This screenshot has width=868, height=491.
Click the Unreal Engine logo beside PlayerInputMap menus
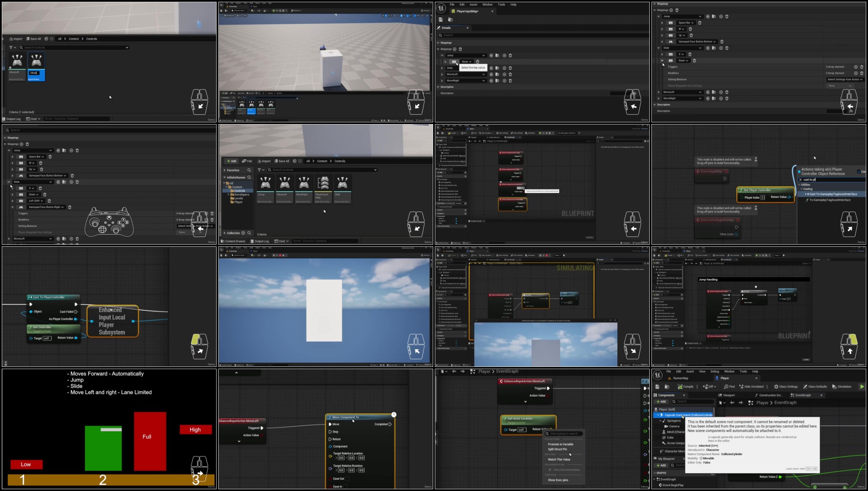(441, 8)
